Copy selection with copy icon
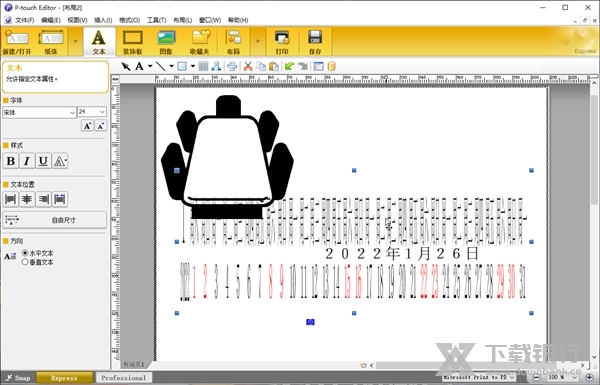Image resolution: width=600 pixels, height=385 pixels. coord(261,66)
